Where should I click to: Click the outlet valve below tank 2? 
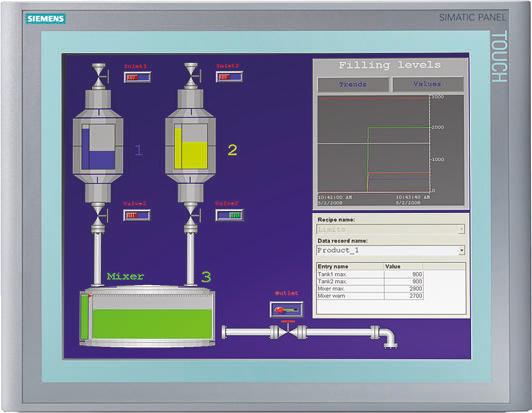pyautogui.click(x=191, y=215)
